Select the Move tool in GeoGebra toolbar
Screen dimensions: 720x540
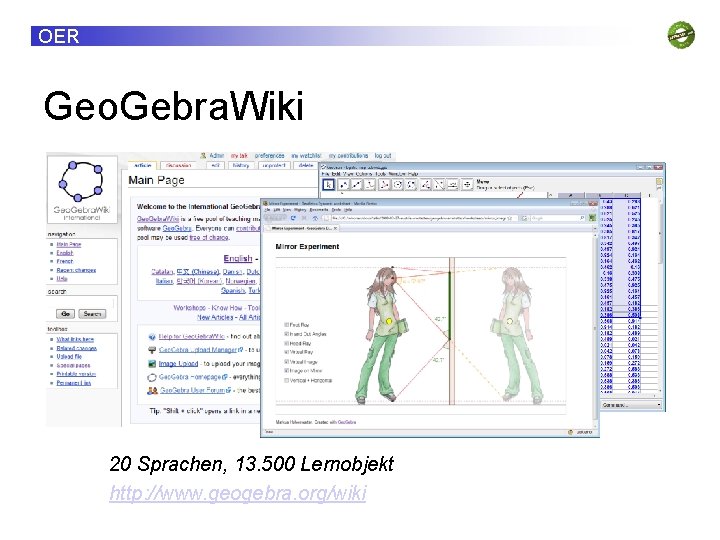(x=328, y=185)
